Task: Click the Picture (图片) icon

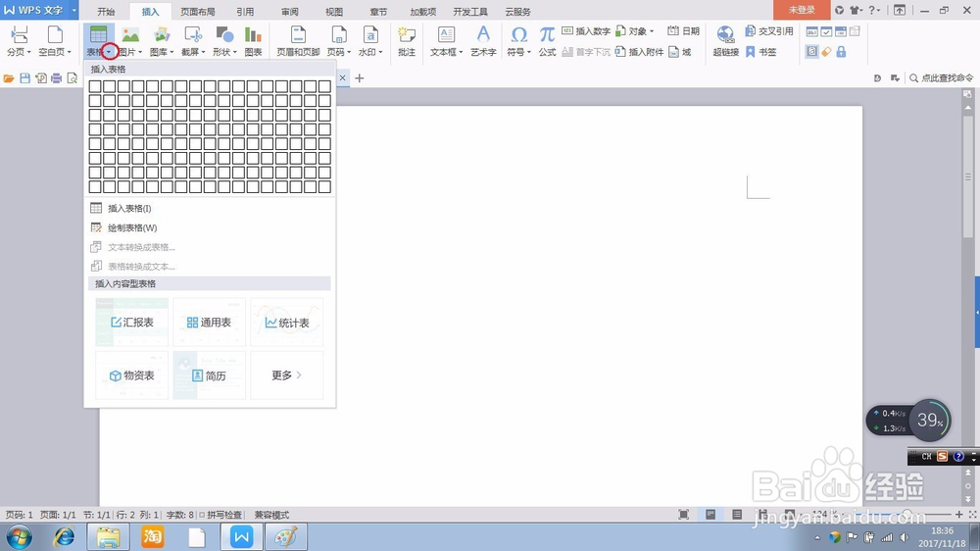Action: pyautogui.click(x=130, y=35)
